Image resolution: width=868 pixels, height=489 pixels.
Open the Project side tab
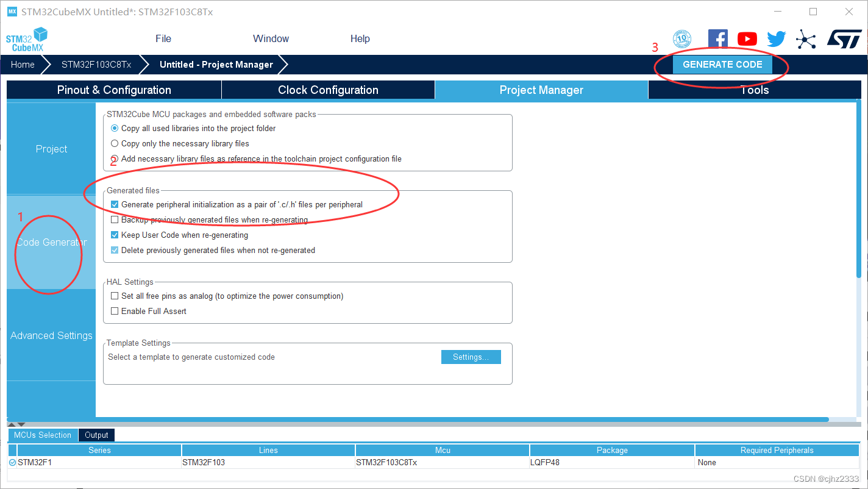pos(51,149)
